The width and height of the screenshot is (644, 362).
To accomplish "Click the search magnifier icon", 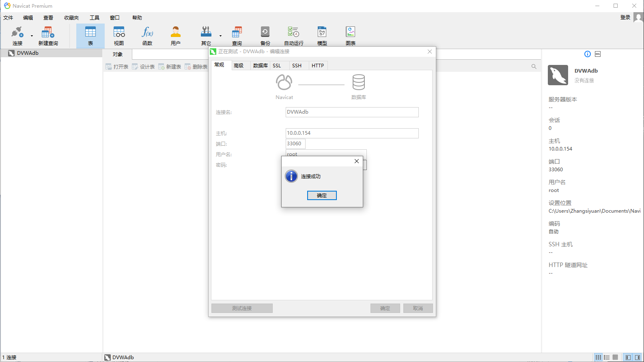I will click(x=534, y=67).
